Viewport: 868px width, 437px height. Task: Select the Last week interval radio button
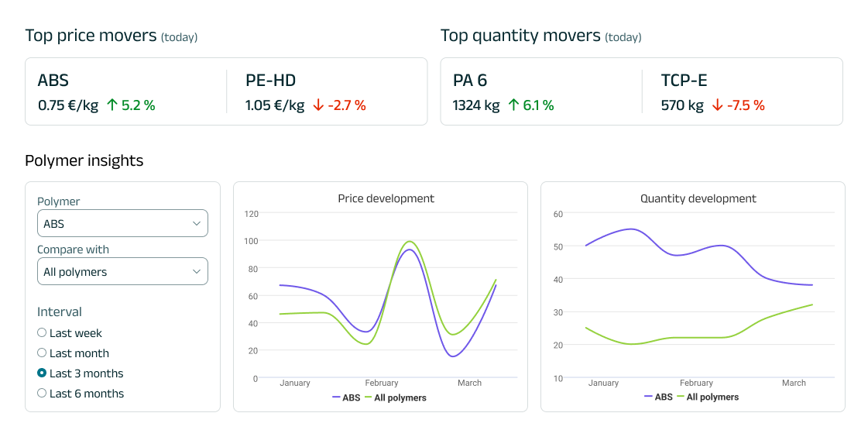(42, 332)
